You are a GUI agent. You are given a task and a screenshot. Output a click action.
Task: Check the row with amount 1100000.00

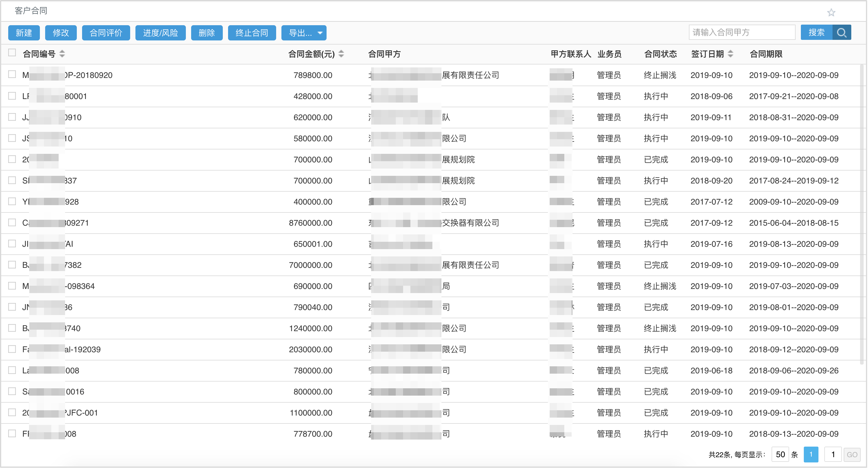coord(12,412)
